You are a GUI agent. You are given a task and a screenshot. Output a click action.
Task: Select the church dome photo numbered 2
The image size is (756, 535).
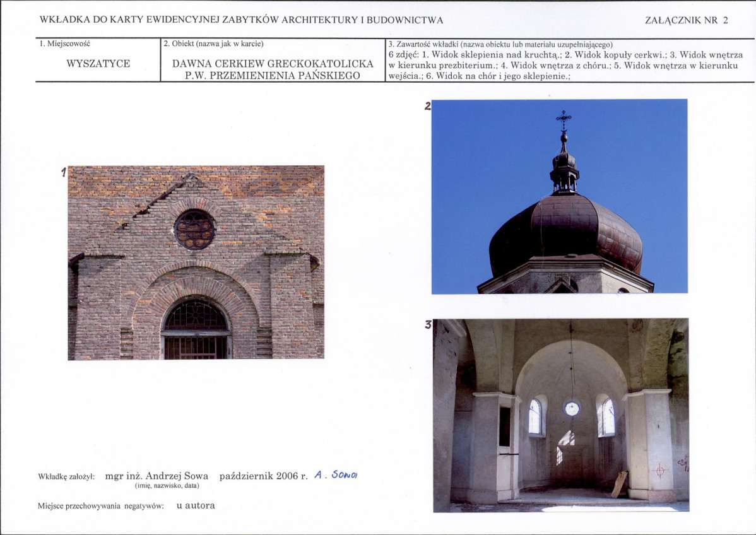coord(559,196)
